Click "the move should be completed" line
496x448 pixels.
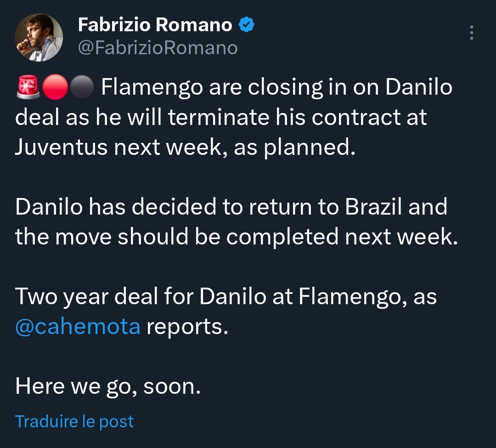[237, 237]
